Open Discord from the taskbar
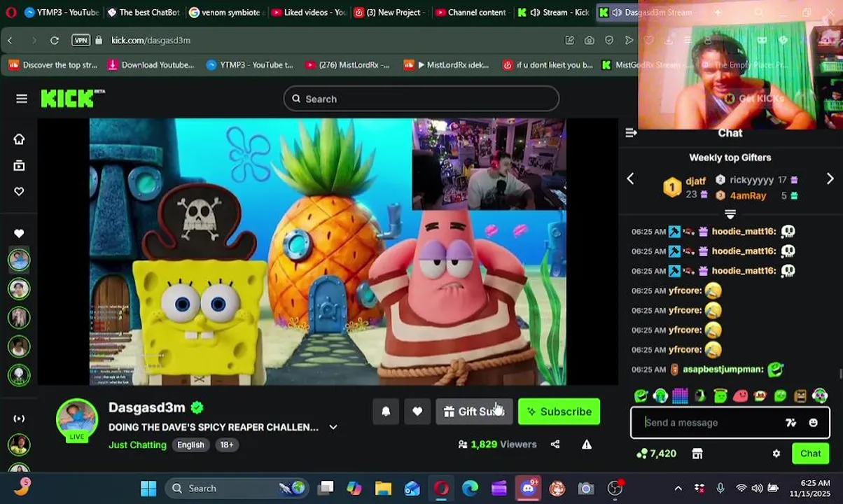Viewport: 843px width, 504px height. [x=528, y=488]
